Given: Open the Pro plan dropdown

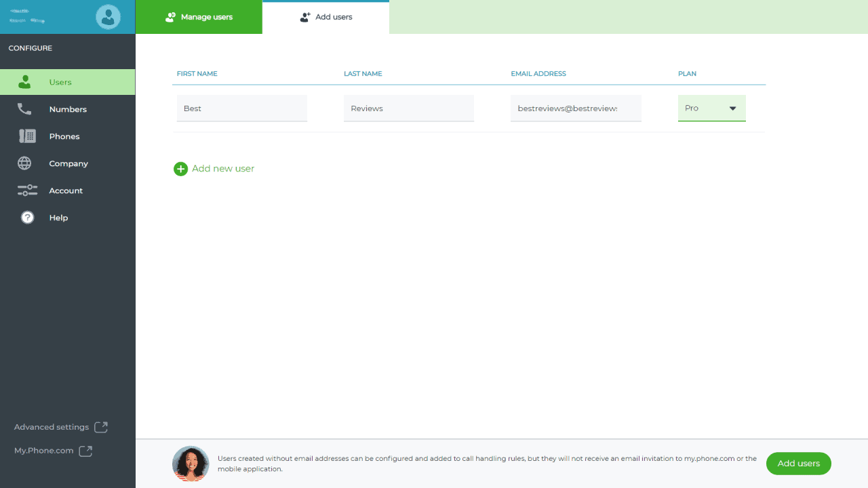Looking at the screenshot, I should 711,108.
